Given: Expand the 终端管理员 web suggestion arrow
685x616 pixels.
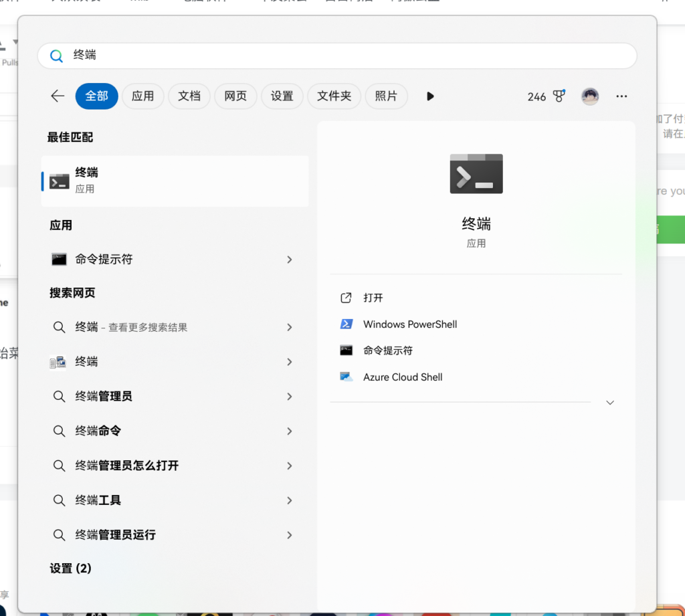Looking at the screenshot, I should pos(290,397).
